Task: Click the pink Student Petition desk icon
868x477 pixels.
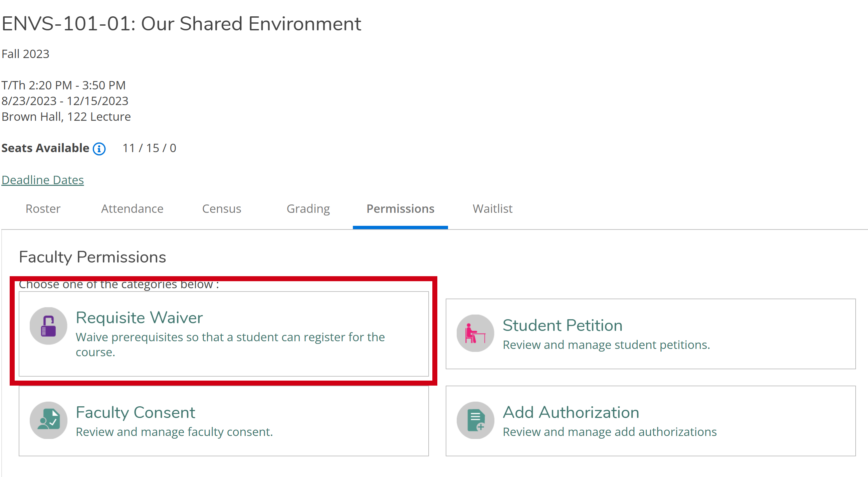Action: [475, 333]
